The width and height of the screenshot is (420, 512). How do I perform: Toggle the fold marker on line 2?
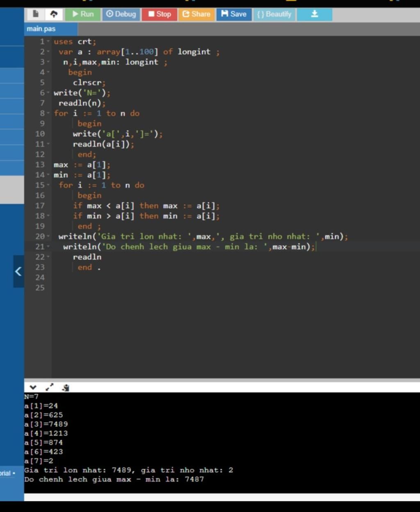pos(48,52)
